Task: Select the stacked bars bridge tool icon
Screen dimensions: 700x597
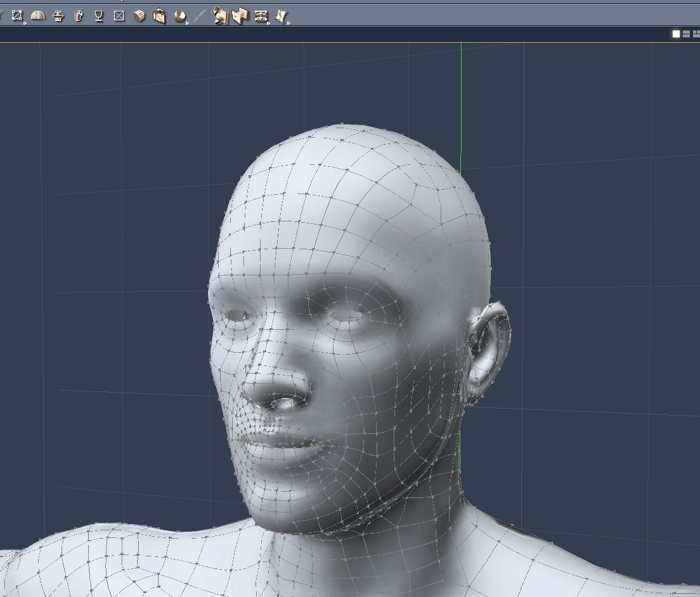Action: (x=261, y=16)
